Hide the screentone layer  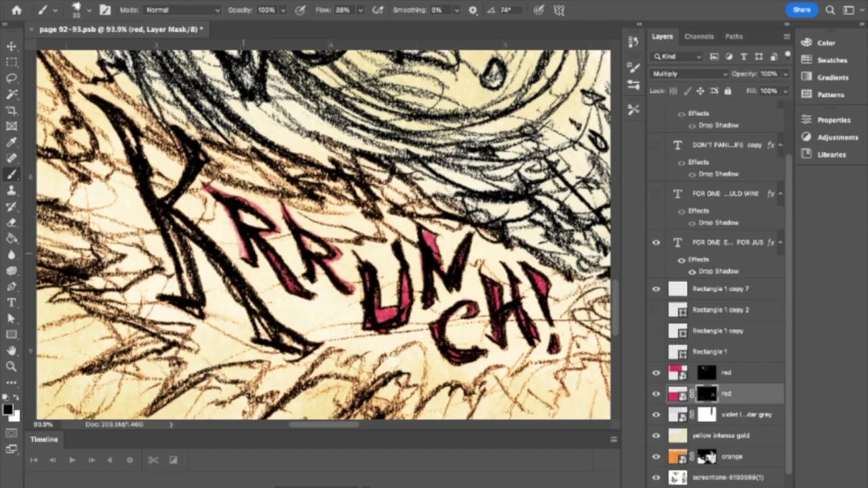(656, 478)
